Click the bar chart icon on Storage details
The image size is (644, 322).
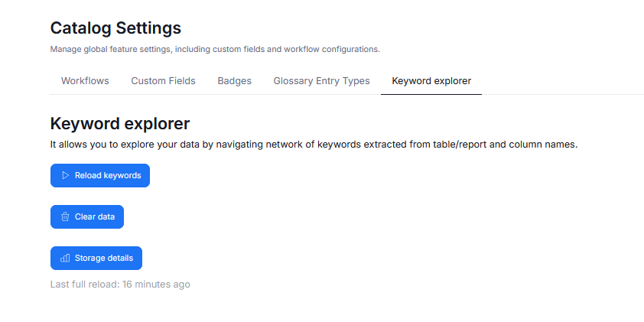(x=65, y=258)
